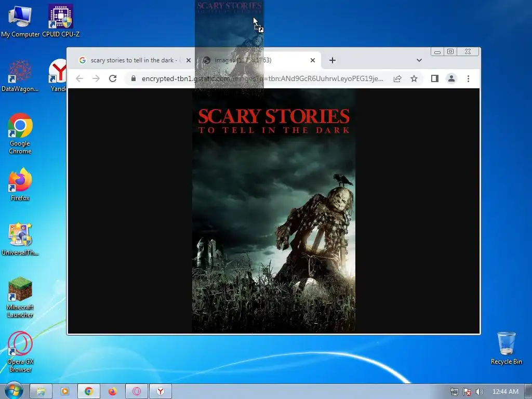Maximize the Chrome window
Screen dimensions: 532x399
(450, 51)
